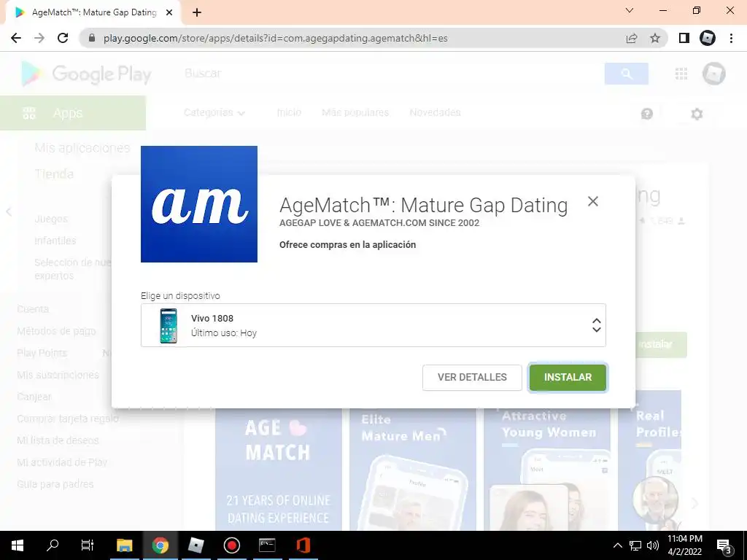Reload the current page
The height and width of the screenshot is (560, 747).
63,38
